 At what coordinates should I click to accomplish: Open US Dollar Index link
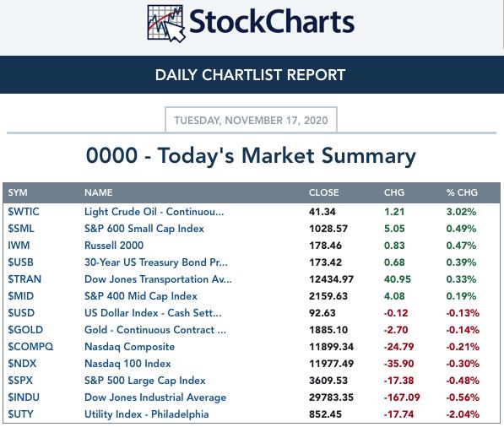click(153, 313)
